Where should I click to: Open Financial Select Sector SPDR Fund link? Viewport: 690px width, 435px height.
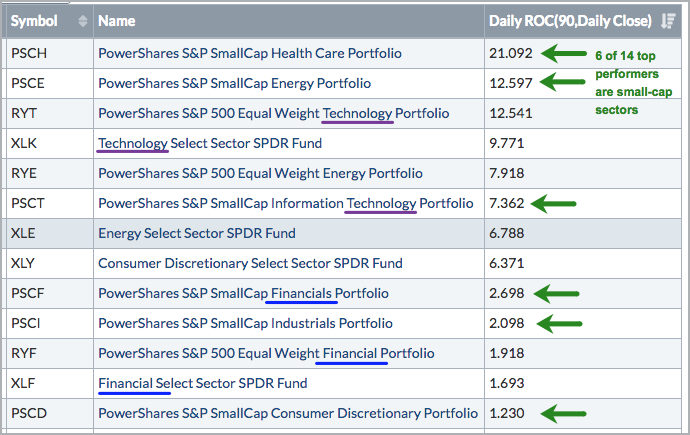click(202, 383)
